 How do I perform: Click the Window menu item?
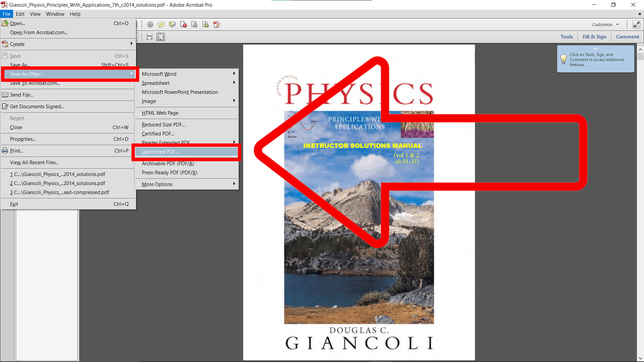pos(55,14)
